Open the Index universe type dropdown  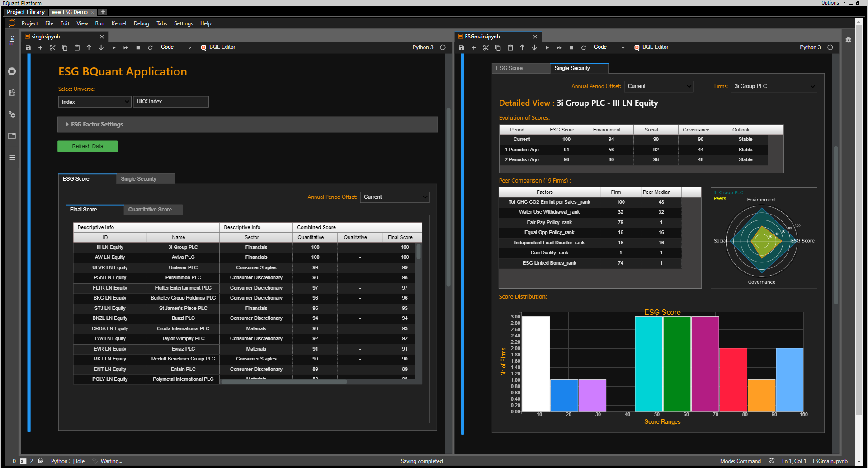(x=94, y=102)
